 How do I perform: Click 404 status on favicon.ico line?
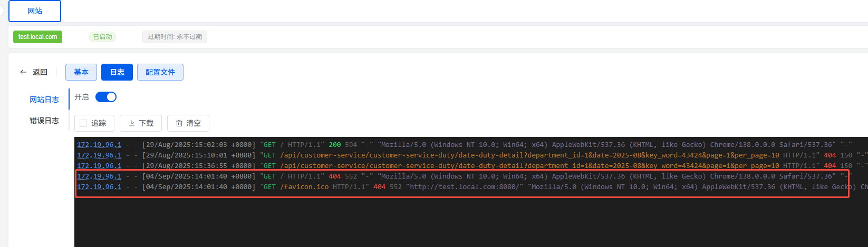[x=379, y=187]
